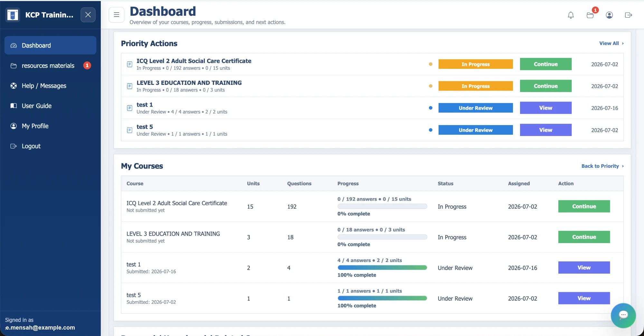This screenshot has width=644, height=336.
Task: Continue ICQ Level 2 in Priority Actions
Action: click(x=546, y=64)
